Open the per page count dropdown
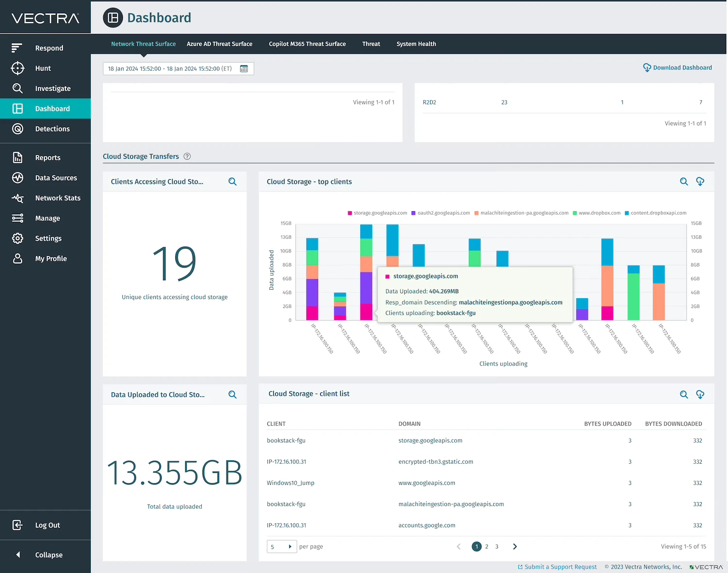The image size is (728, 573). coord(281,546)
